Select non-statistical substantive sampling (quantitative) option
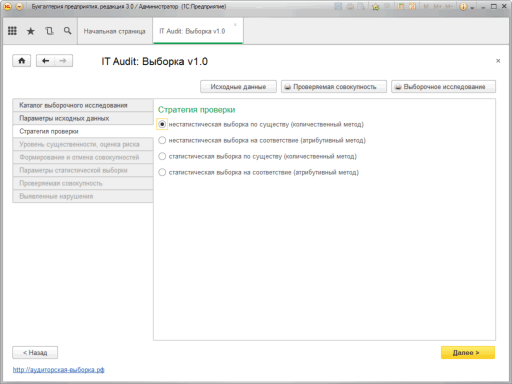Viewport: 512px width, 384px height. click(x=162, y=124)
